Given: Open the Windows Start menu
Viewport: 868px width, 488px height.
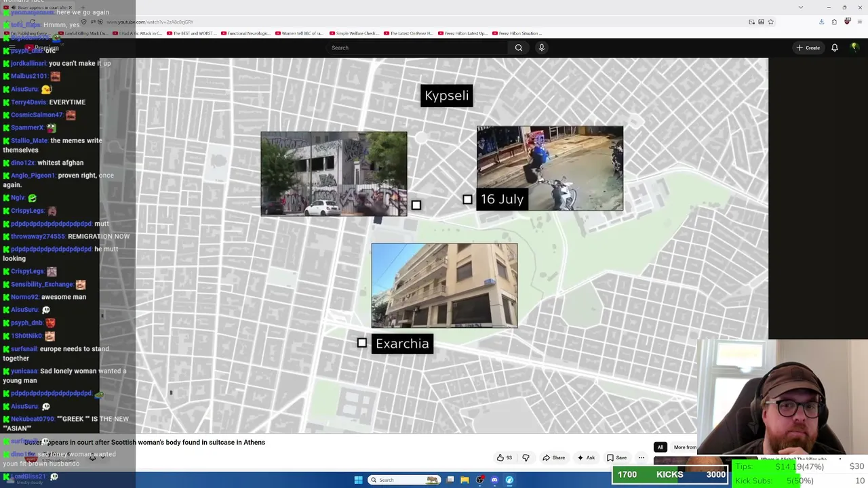Looking at the screenshot, I should 358,480.
